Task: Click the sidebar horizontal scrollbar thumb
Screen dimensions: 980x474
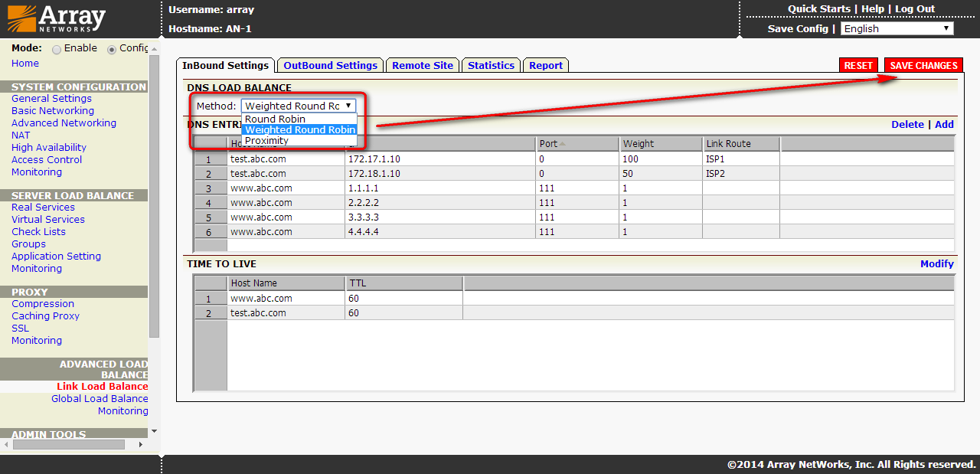Action: click(68, 444)
